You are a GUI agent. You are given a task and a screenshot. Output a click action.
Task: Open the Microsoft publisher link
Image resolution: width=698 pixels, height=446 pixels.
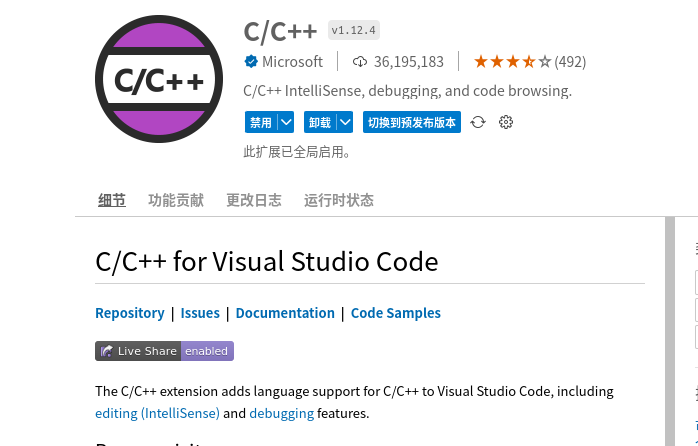[292, 61]
